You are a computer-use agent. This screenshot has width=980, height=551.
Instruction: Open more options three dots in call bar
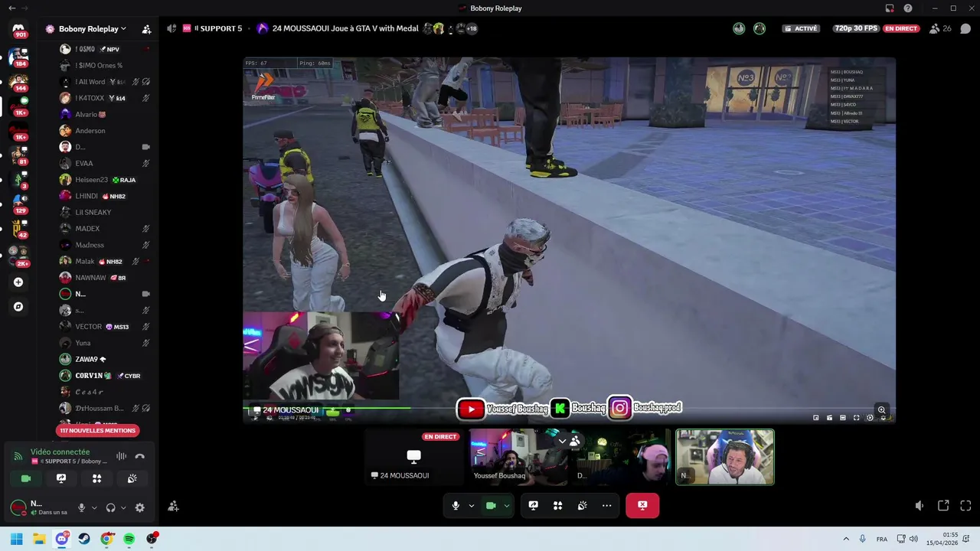click(606, 505)
